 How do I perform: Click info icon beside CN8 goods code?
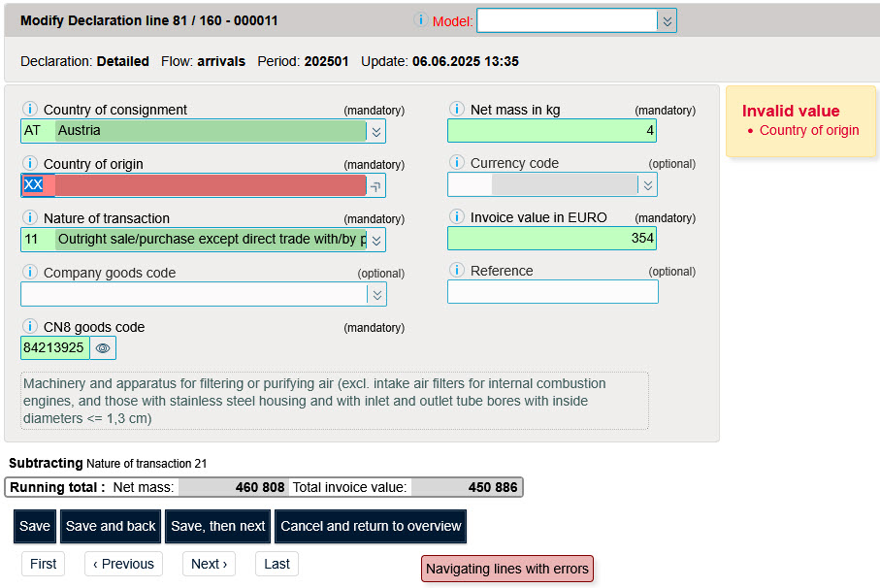pyautogui.click(x=29, y=327)
